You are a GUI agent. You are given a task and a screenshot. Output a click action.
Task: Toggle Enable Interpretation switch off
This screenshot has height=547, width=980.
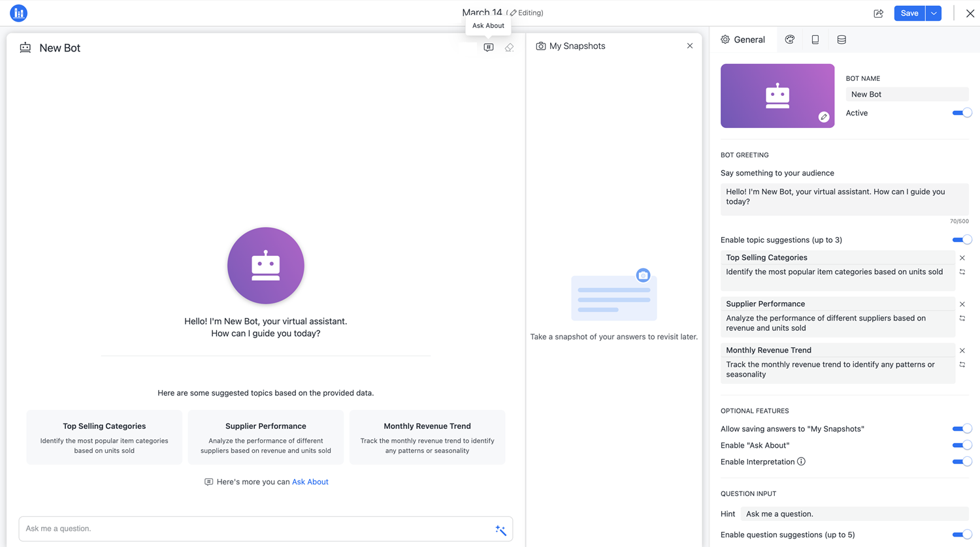click(961, 461)
